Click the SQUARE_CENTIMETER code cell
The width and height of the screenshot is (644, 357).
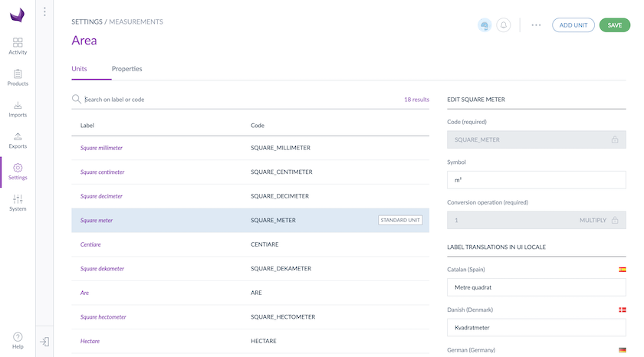coord(281,172)
